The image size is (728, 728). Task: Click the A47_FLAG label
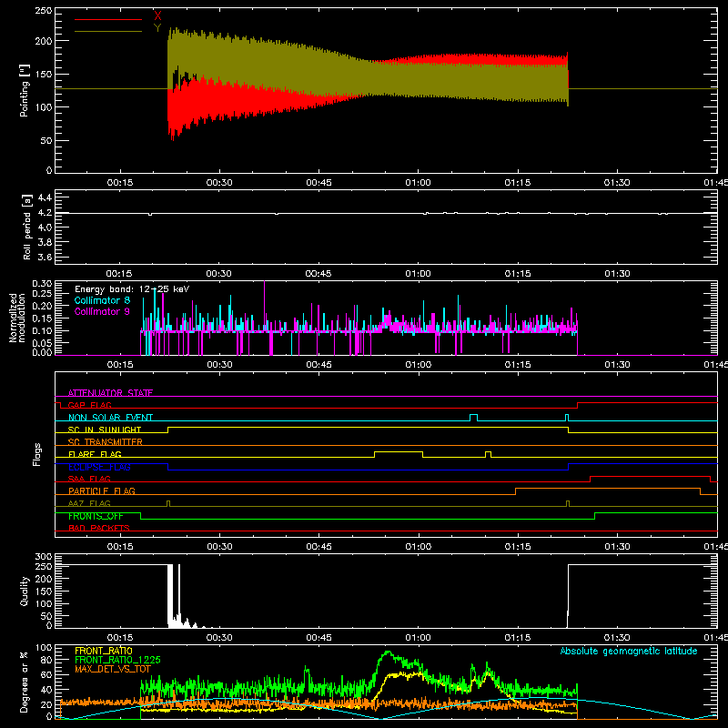[x=89, y=503]
